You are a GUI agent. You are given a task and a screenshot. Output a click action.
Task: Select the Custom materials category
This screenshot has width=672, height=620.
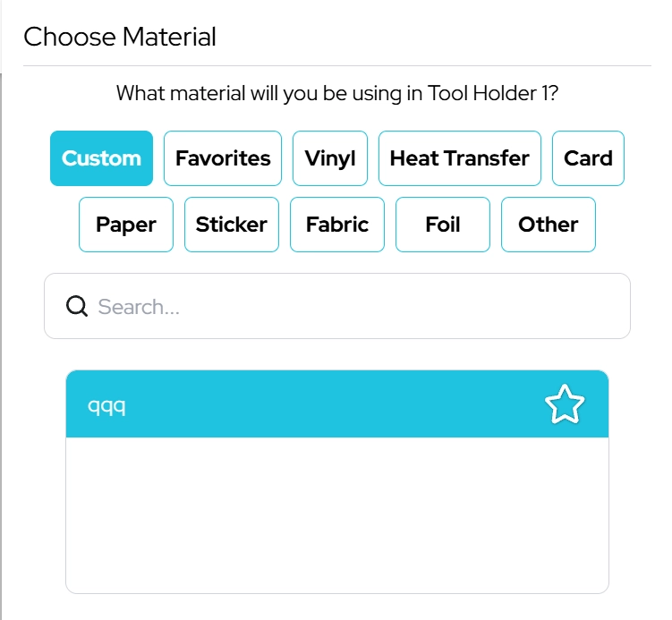click(101, 158)
